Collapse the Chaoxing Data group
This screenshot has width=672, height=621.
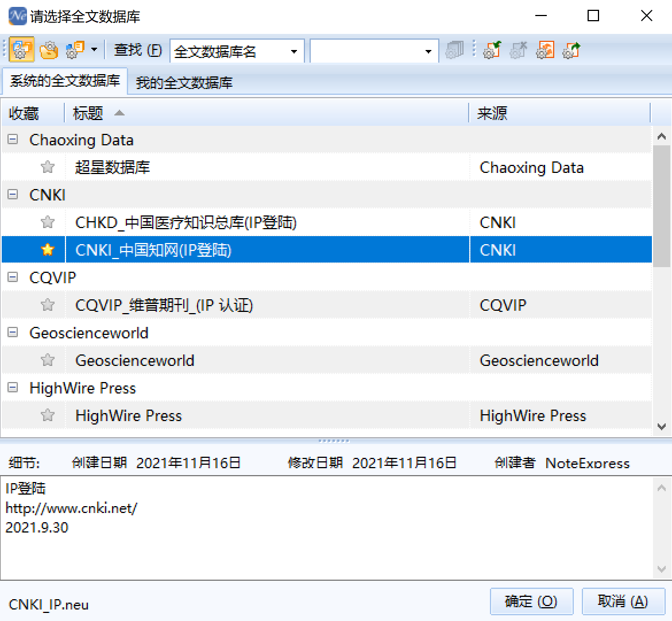click(13, 139)
